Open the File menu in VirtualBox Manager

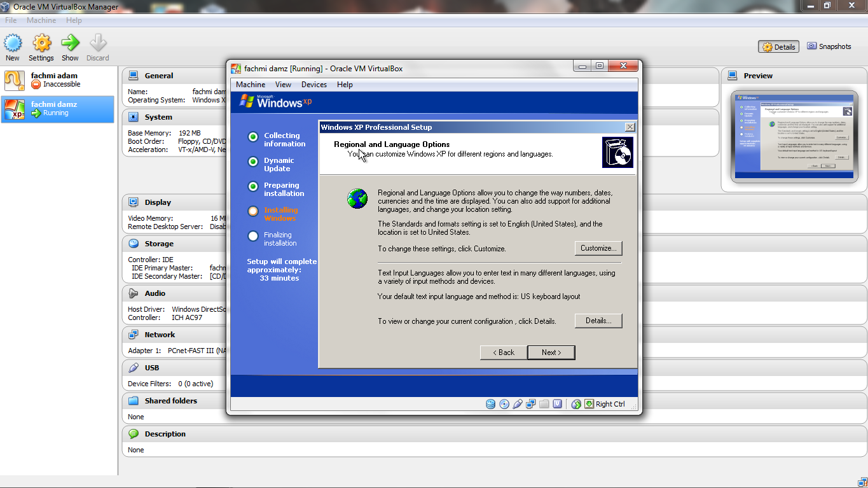coord(11,20)
